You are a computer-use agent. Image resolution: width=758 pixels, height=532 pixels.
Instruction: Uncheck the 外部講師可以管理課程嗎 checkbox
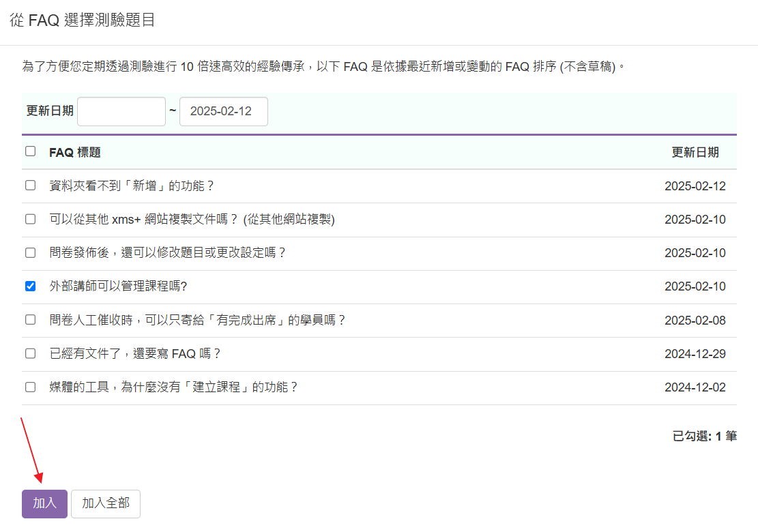[30, 286]
